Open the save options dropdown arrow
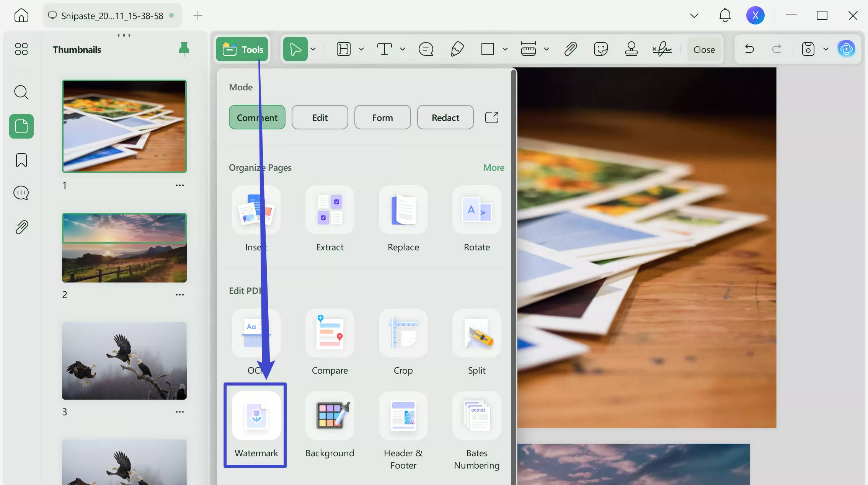Viewport: 868px width, 485px height. point(826,49)
